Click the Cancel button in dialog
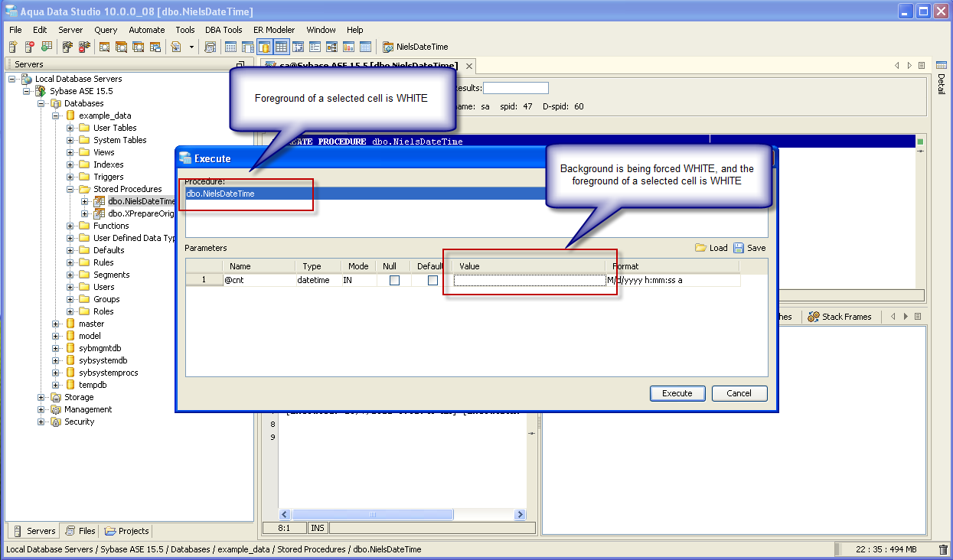953x560 pixels. [x=739, y=393]
